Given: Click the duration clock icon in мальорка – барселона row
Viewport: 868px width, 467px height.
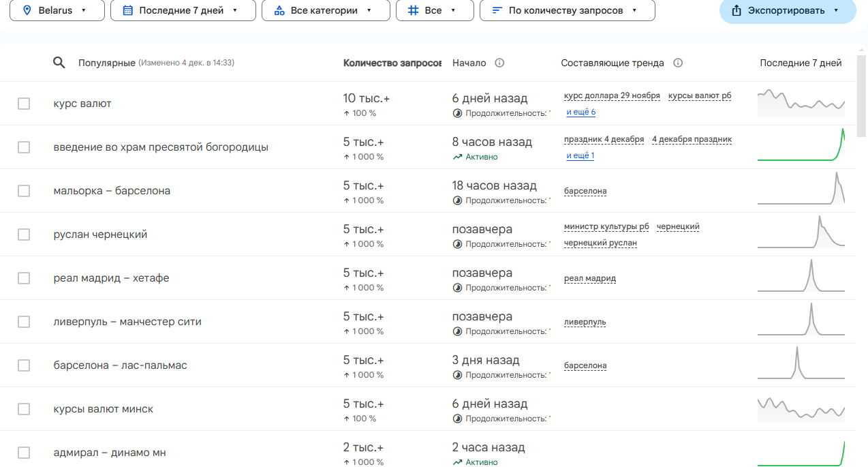Looking at the screenshot, I should [457, 200].
